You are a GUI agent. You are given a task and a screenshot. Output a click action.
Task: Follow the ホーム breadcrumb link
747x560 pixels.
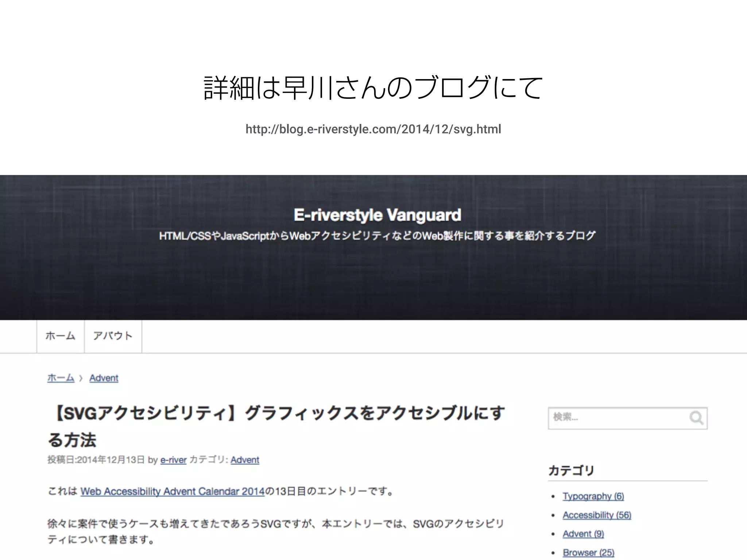[61, 378]
